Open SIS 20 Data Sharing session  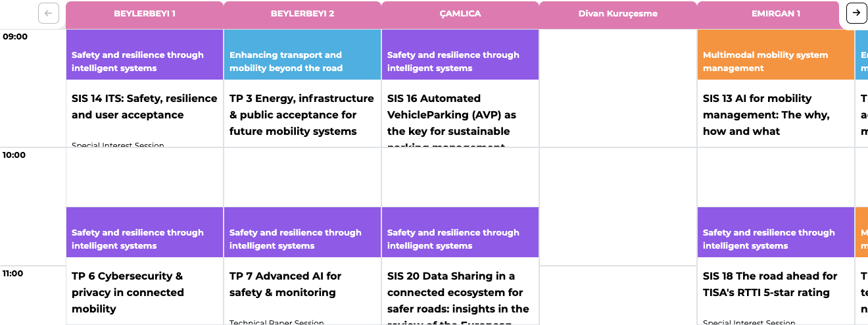point(458,292)
